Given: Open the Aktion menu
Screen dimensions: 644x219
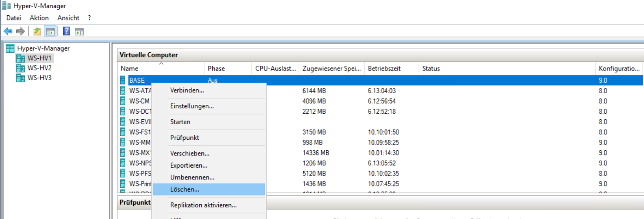Looking at the screenshot, I should tap(39, 18).
